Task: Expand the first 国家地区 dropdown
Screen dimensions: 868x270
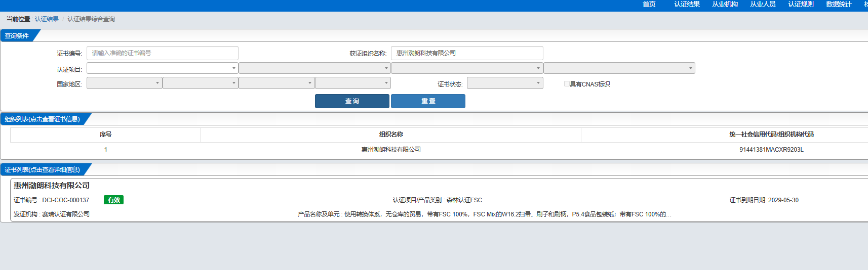Action: [125, 83]
